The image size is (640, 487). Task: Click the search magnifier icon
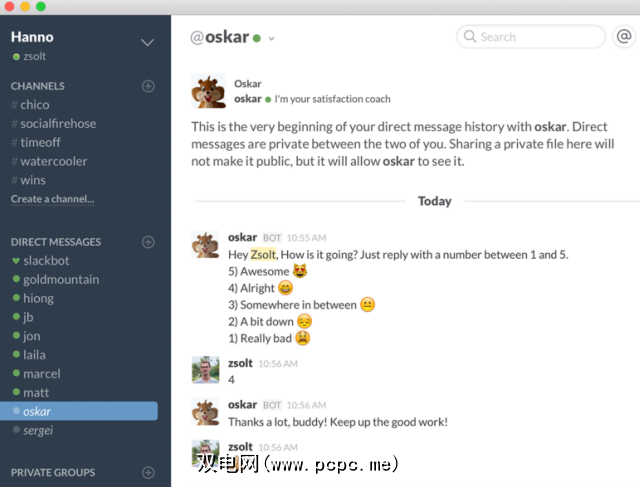click(x=470, y=37)
